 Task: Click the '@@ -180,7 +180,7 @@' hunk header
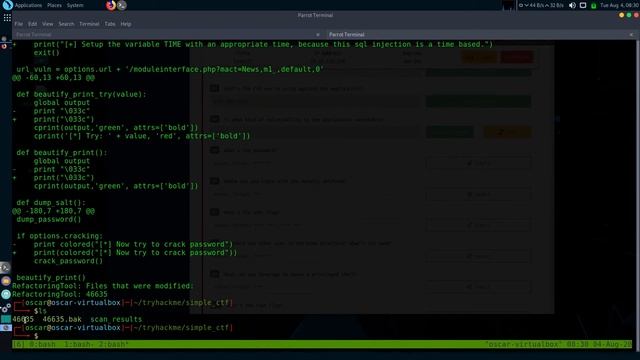[53, 211]
